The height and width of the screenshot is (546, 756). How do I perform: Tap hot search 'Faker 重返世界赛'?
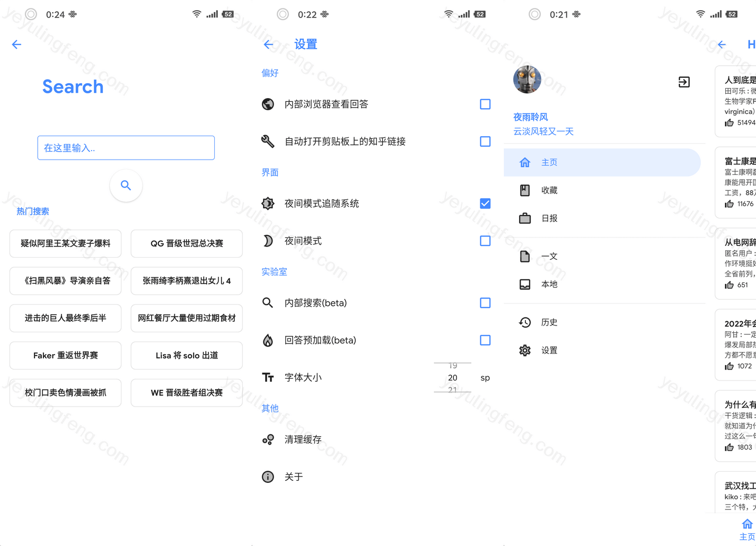click(x=66, y=355)
